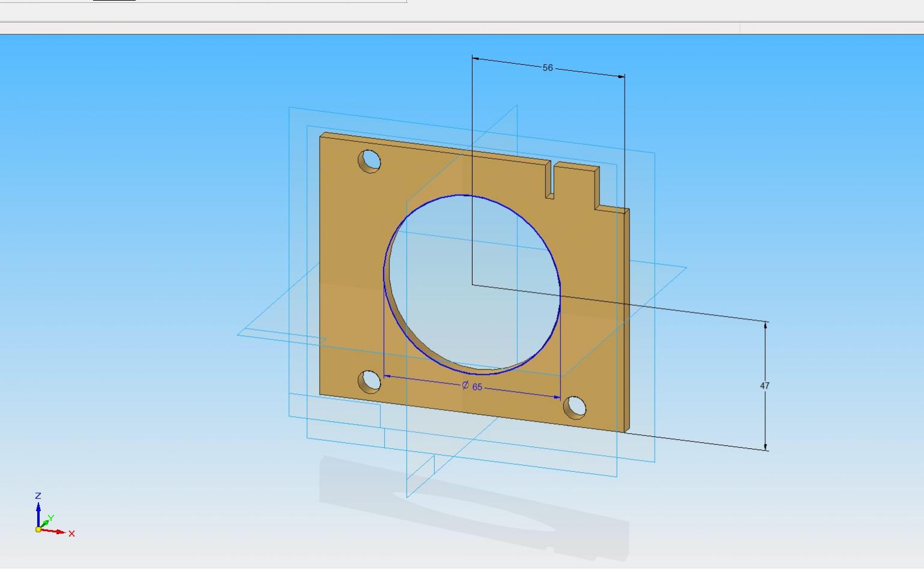The image size is (924, 569).
Task: Select the horizontal reference plane's left corner
Action: [240, 334]
